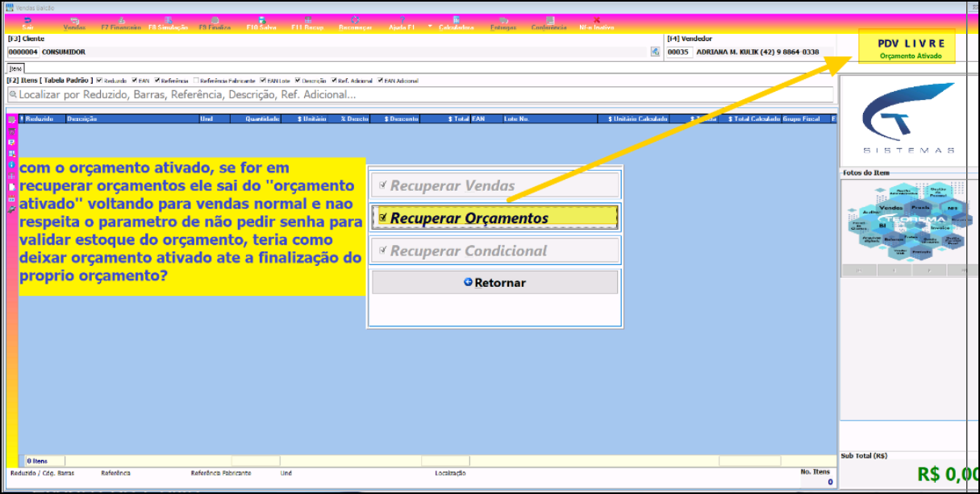
Task: Toggle the EAN Adicional filter checkbox
Action: click(x=380, y=81)
